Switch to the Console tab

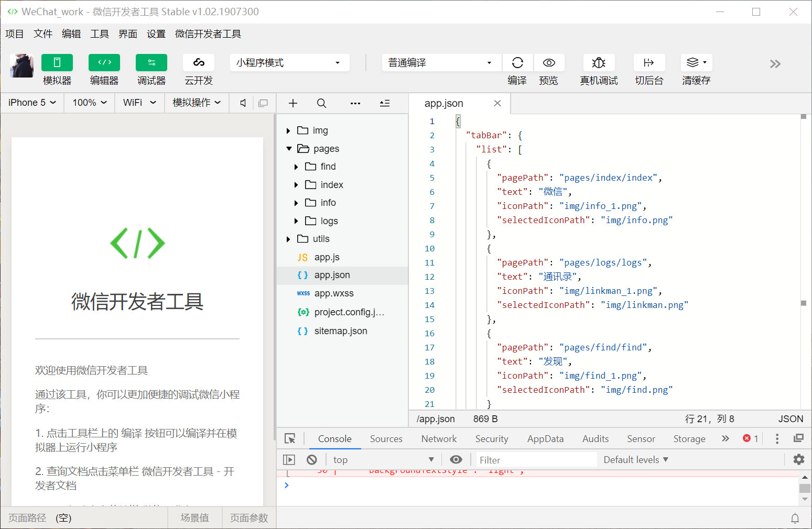(335, 439)
